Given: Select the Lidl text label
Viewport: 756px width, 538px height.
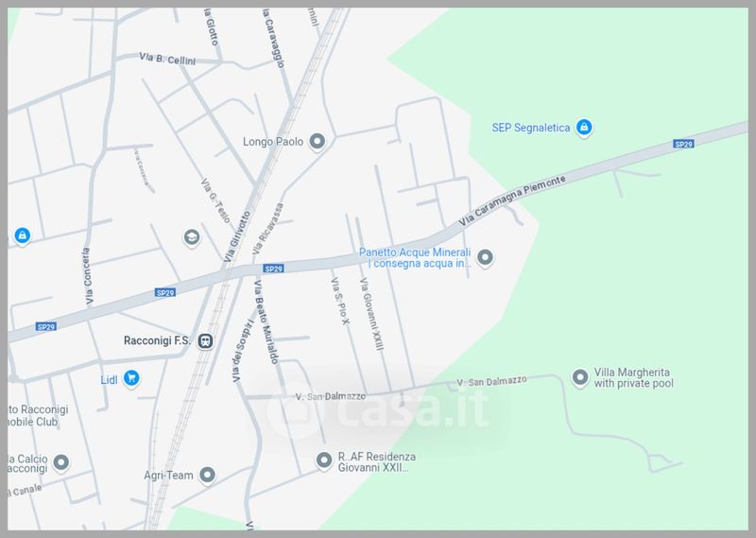Looking at the screenshot, I should (109, 380).
